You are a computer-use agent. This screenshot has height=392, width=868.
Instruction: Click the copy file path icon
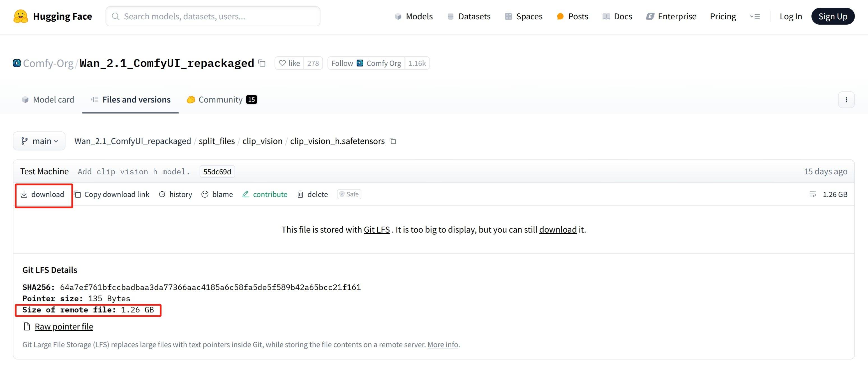coord(393,141)
